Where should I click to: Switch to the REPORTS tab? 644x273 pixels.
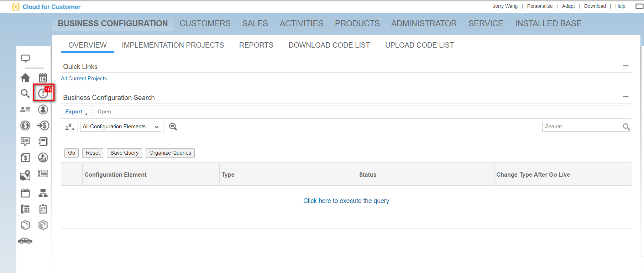tap(256, 45)
